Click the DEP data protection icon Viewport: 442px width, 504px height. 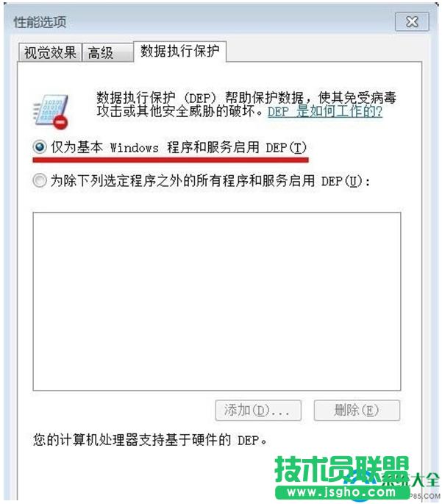(51, 111)
